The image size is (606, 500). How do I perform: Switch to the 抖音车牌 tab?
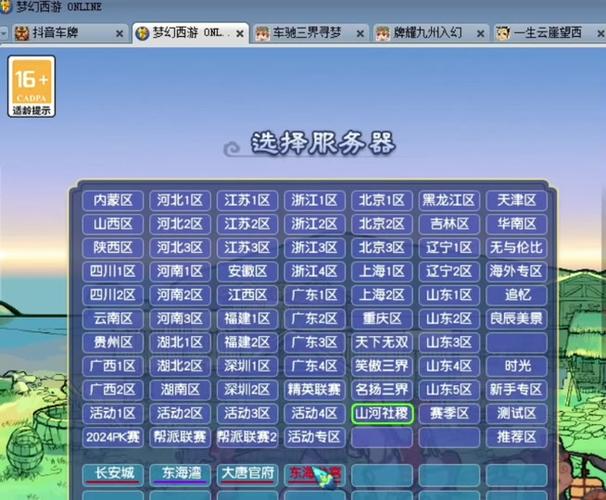point(69,34)
